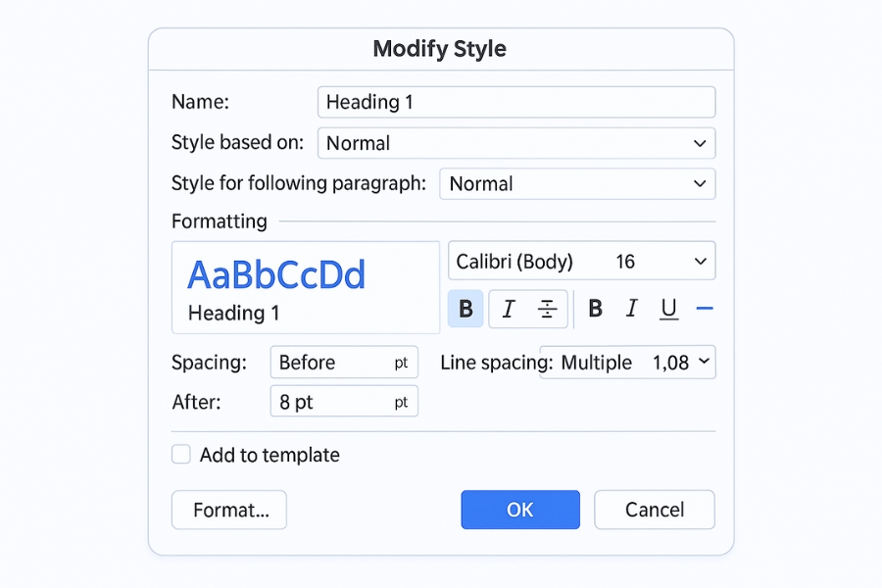Check the Add to template checkbox
The height and width of the screenshot is (588, 882).
tap(180, 455)
